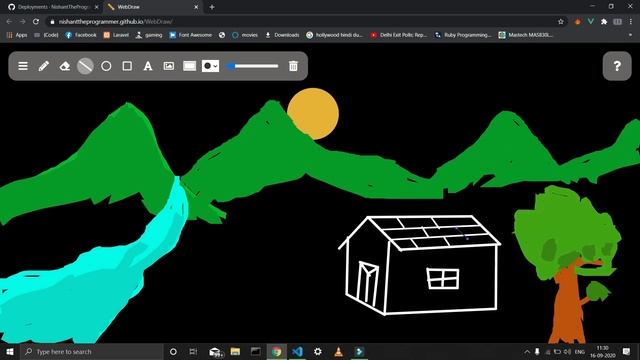Open VLC media player from taskbar
The width and height of the screenshot is (640, 360).
(338, 351)
